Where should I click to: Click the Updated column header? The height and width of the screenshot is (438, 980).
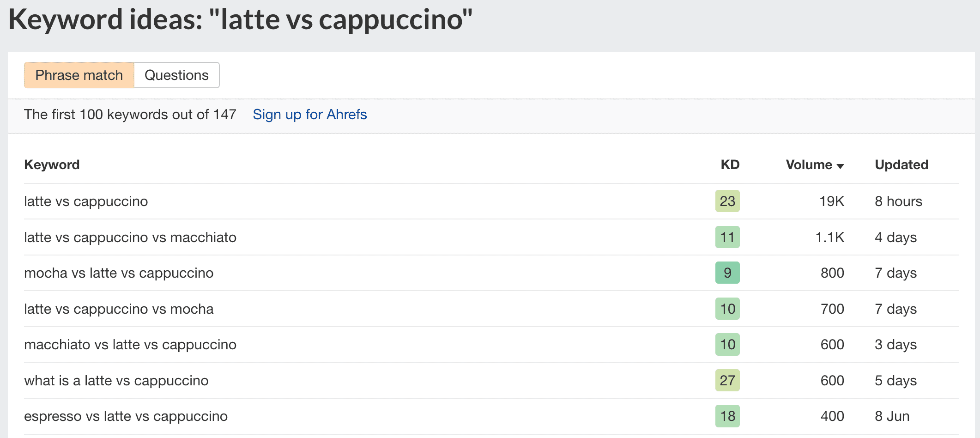[x=901, y=165]
